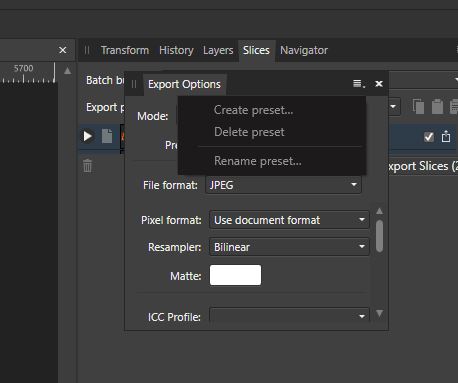Click the export options scrollbar thumb

click(379, 236)
